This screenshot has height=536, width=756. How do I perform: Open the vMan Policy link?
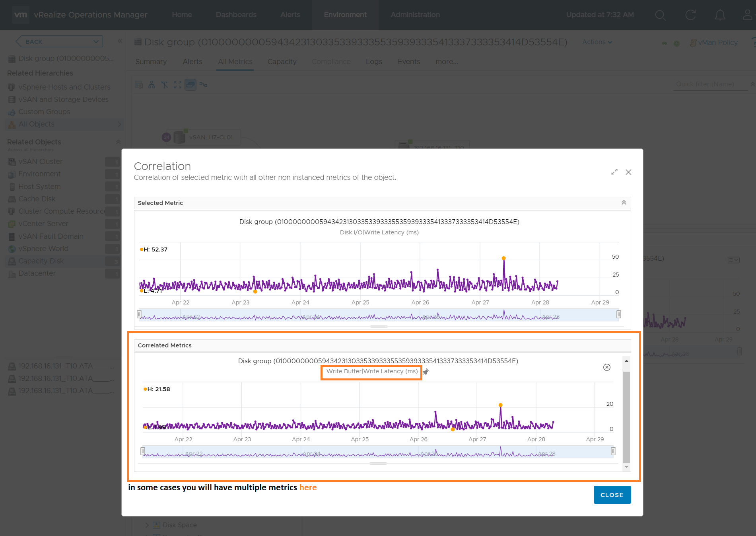pyautogui.click(x=717, y=43)
